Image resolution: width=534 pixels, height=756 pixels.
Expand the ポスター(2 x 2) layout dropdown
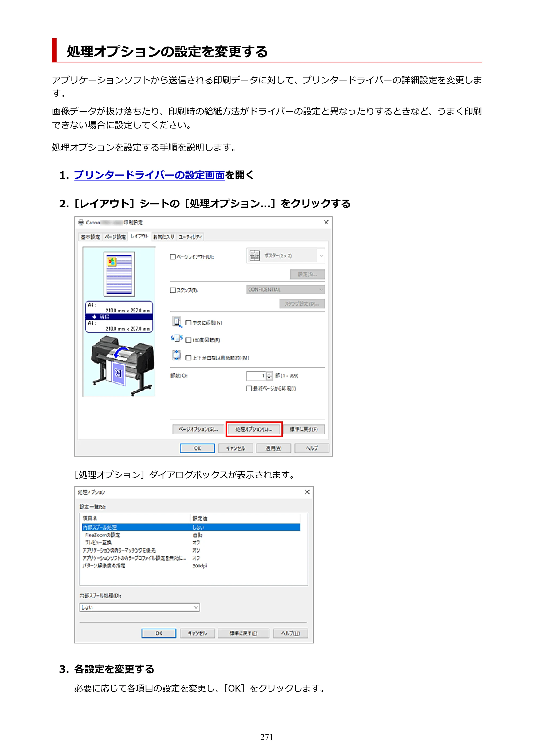coord(286,255)
